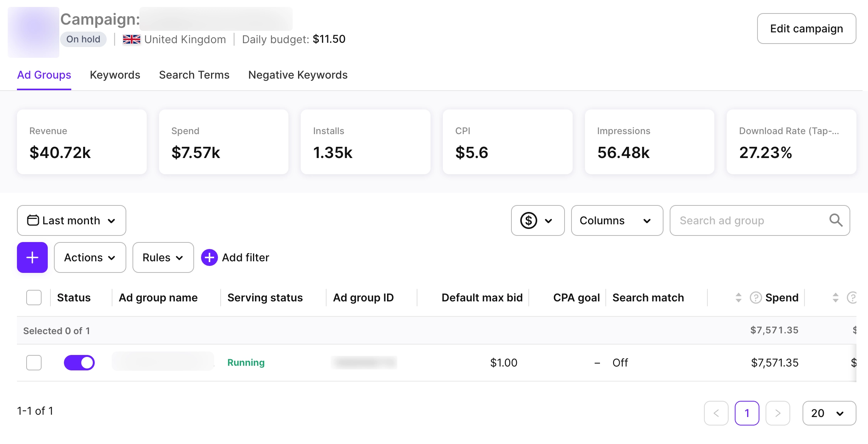Click the blurred campaign app thumbnail
Screen dimensions: 868x444
pos(34,32)
